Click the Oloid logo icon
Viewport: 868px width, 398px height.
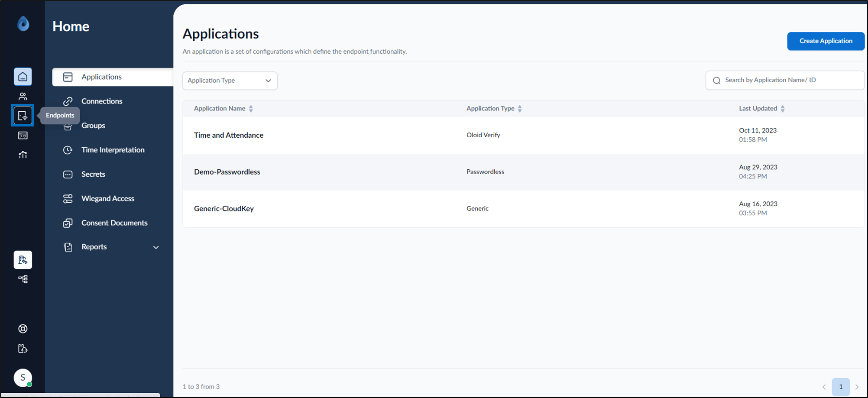coord(23,24)
